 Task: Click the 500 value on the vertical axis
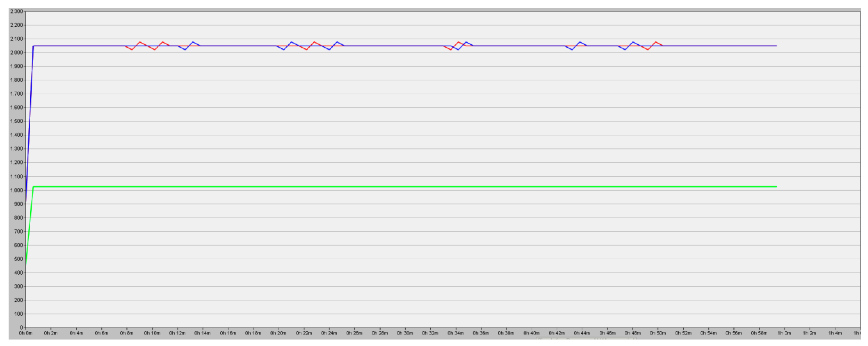coord(19,259)
